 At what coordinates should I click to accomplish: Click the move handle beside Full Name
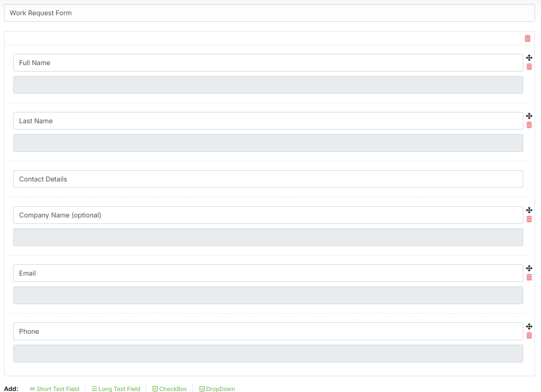click(529, 58)
